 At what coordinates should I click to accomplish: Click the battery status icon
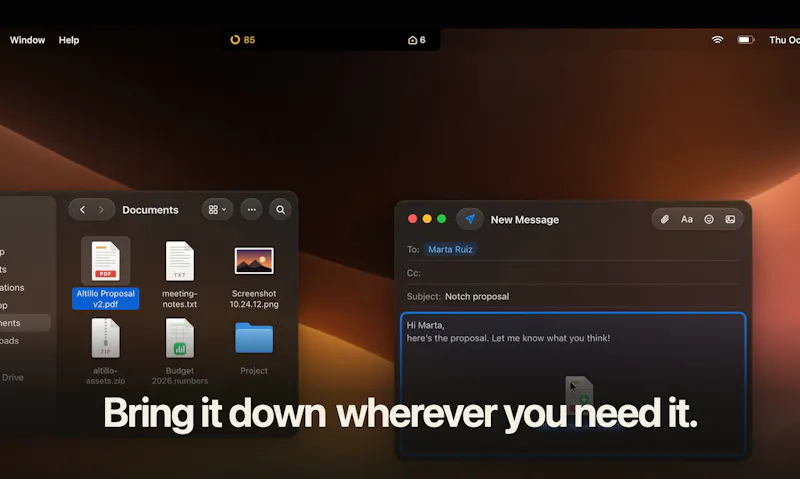(x=746, y=39)
